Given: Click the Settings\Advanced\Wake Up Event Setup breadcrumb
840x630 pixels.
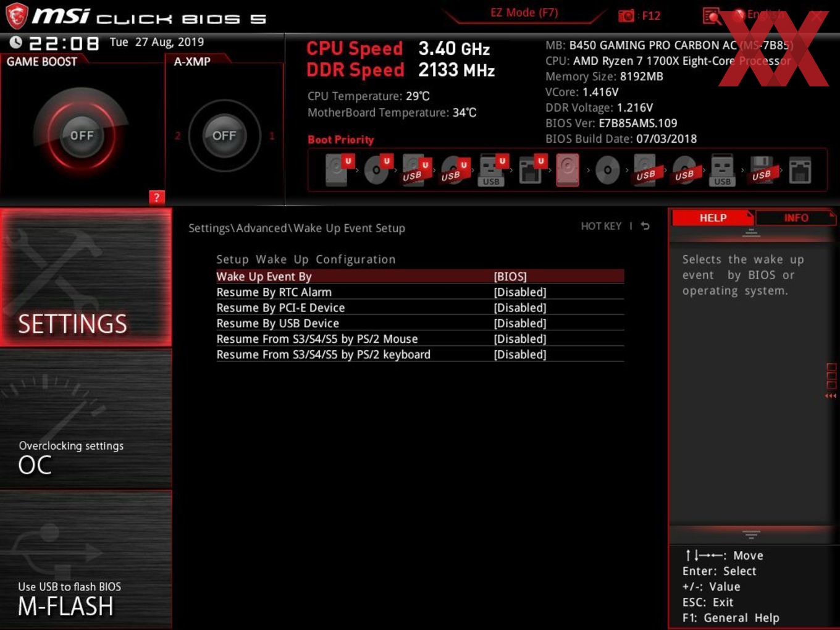Looking at the screenshot, I should point(296,228).
